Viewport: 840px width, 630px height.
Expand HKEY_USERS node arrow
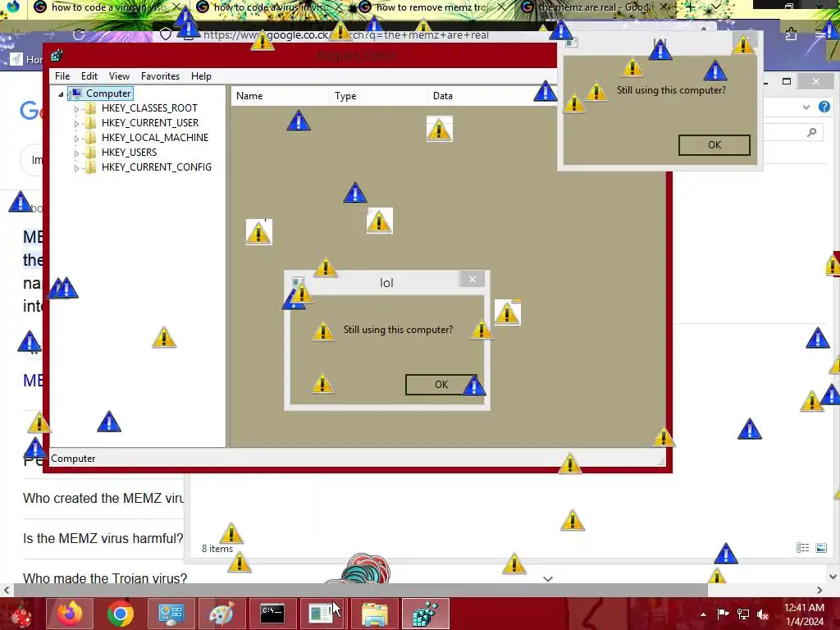pos(76,153)
